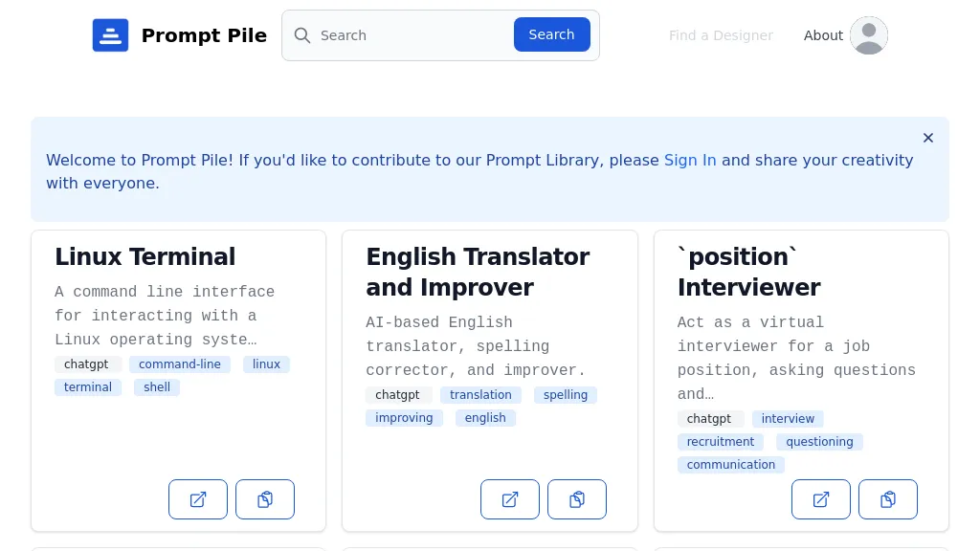Image resolution: width=980 pixels, height=551 pixels.
Task: Copy the Linux Terminal prompt to clipboard
Action: [265, 499]
